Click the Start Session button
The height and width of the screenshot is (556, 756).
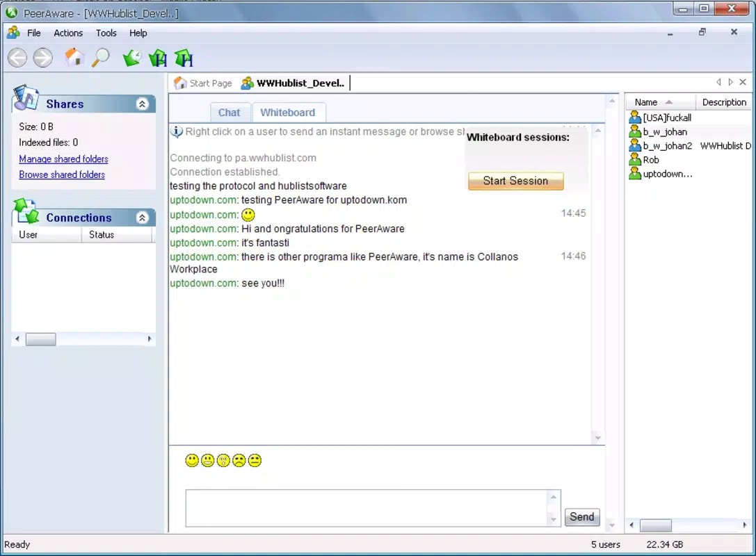pos(515,181)
